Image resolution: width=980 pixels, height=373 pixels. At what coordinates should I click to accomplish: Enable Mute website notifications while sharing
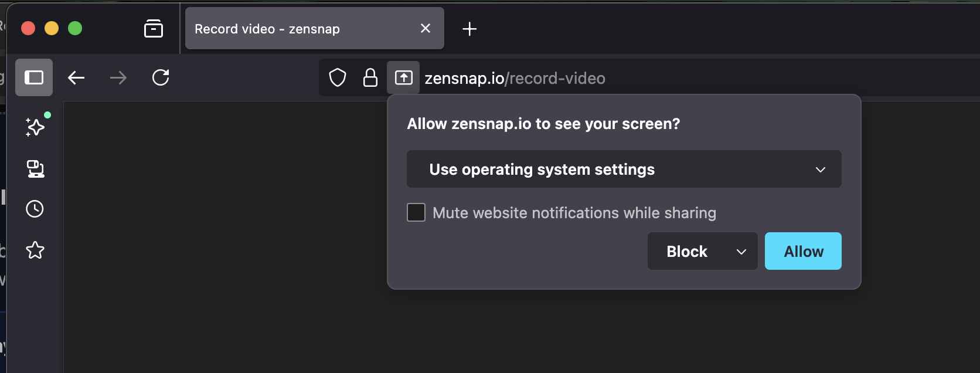click(x=416, y=212)
